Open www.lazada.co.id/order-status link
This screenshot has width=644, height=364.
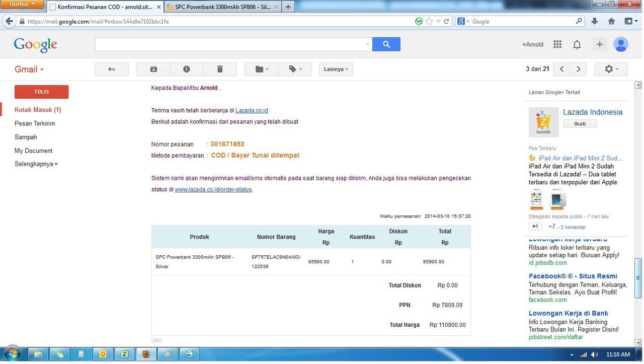(213, 189)
